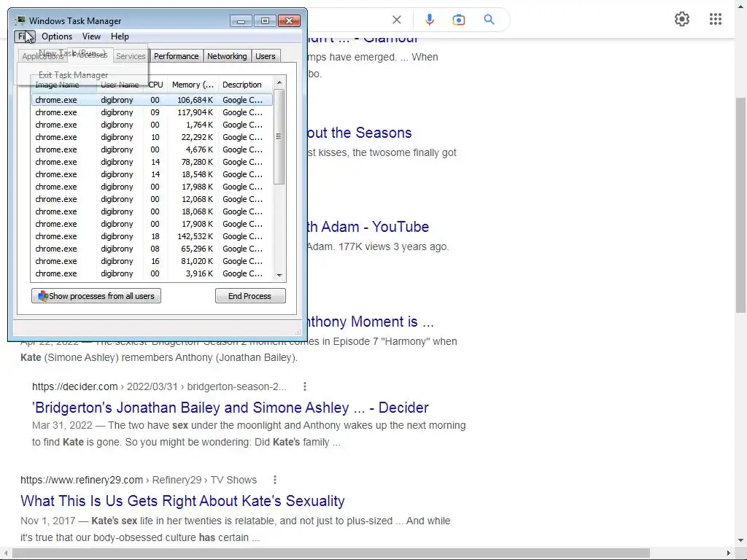747x560 pixels.
Task: Click the process list scrollbar down arrow
Action: [x=279, y=275]
